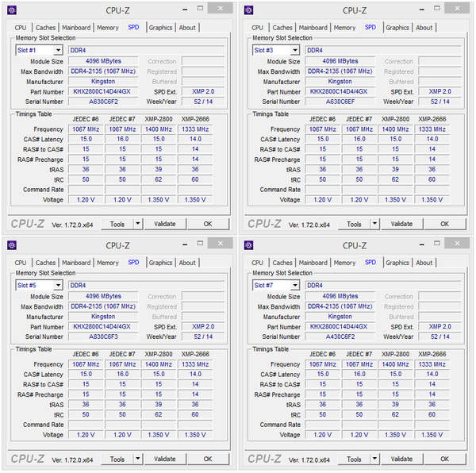Viewport: 476px width, 473px height.
Task: Click serial number A630C6F2
Action: point(103,102)
